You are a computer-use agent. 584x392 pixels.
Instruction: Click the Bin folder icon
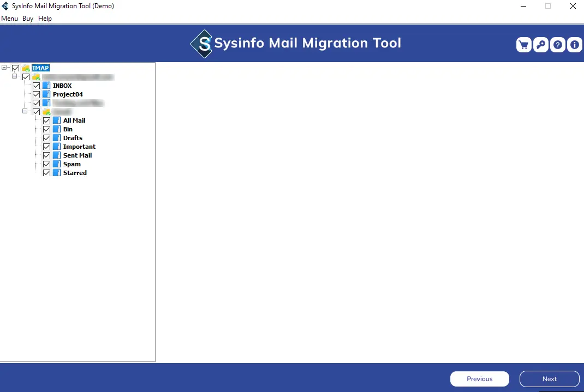(57, 129)
